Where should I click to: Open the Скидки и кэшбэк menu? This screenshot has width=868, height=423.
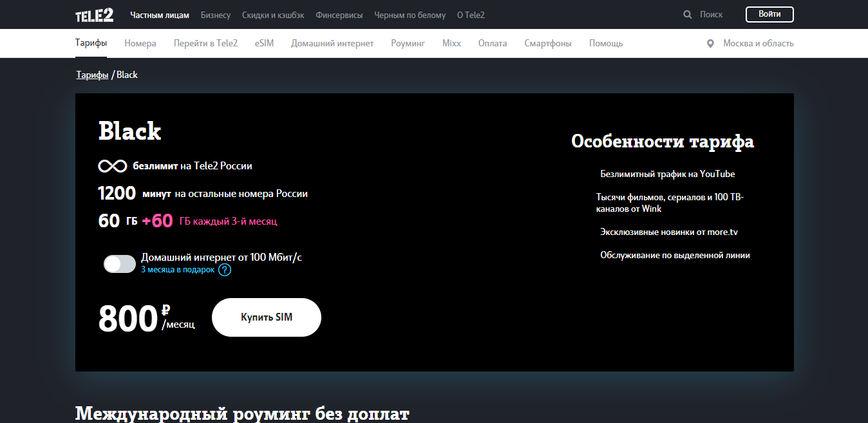pyautogui.click(x=273, y=15)
